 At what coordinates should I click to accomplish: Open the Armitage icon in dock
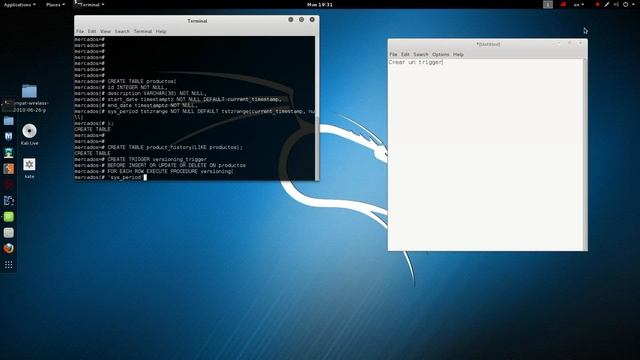tap(9, 153)
